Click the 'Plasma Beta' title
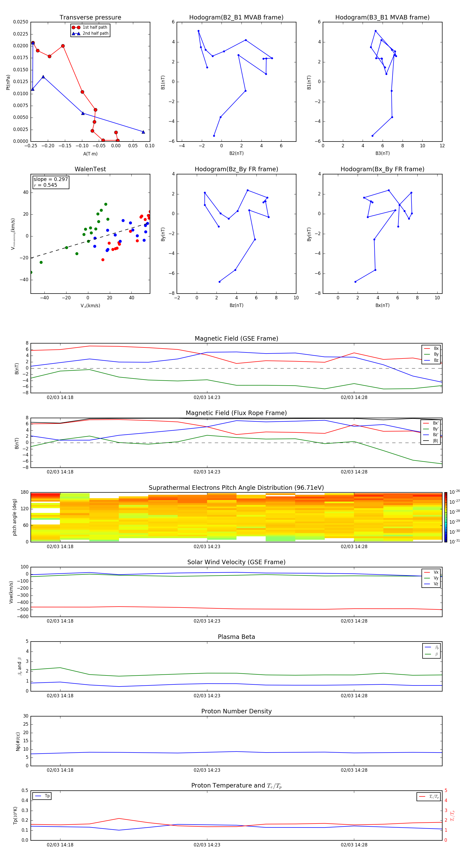473x868 pixels. pos(236,637)
